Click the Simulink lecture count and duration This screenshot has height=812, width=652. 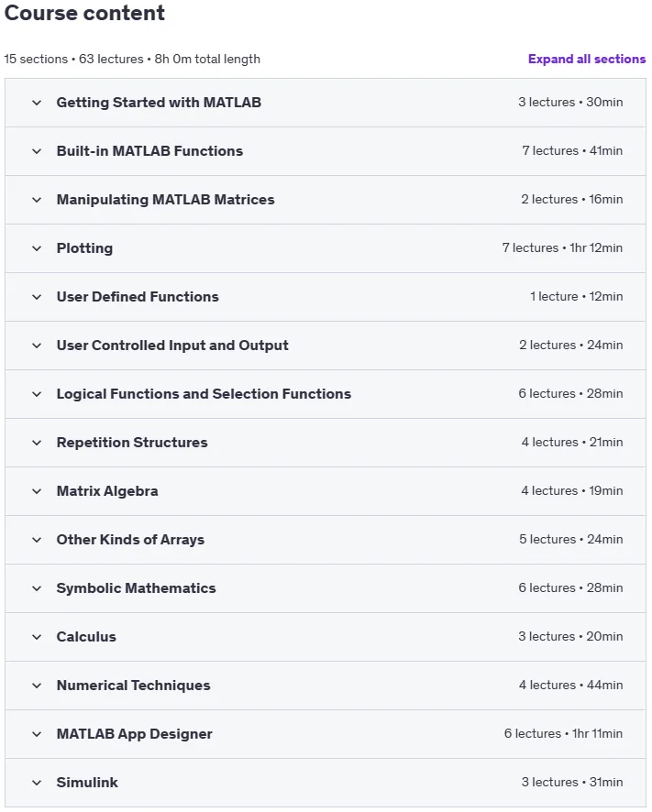tap(572, 782)
